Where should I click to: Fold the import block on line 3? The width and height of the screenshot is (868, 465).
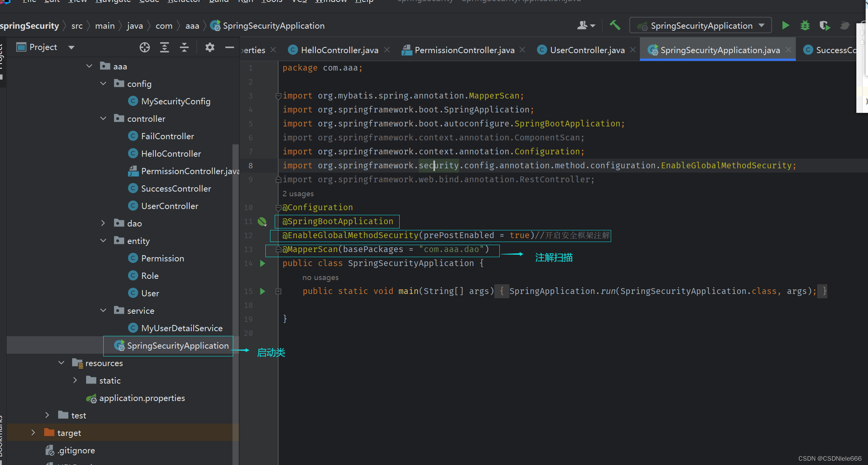click(278, 96)
